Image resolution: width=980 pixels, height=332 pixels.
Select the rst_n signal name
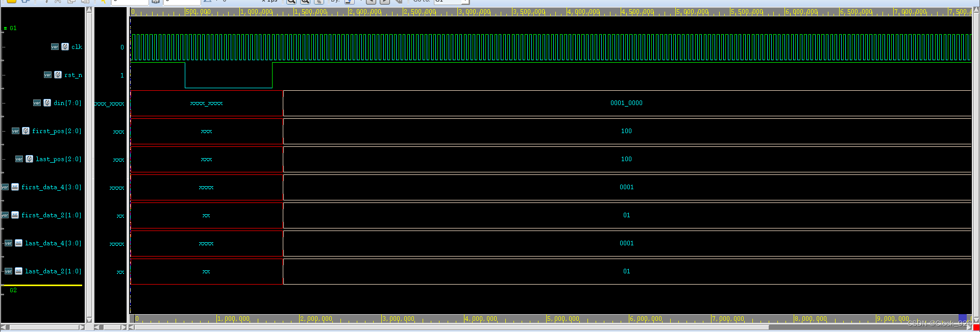point(73,75)
